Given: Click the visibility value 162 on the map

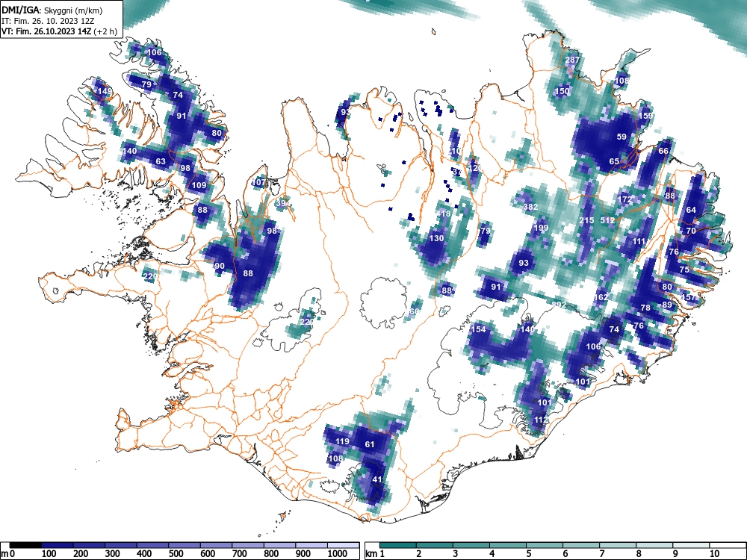Looking at the screenshot, I should tap(601, 297).
